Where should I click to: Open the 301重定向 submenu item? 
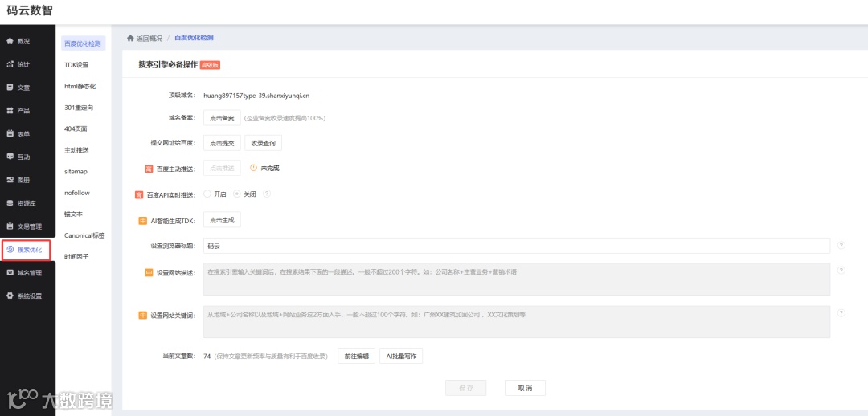pos(79,108)
